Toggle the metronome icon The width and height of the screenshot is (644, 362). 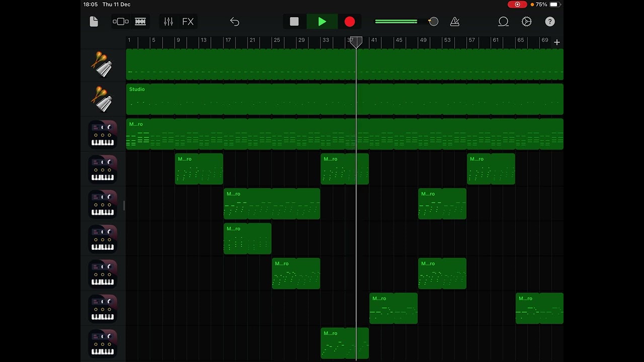click(x=455, y=22)
